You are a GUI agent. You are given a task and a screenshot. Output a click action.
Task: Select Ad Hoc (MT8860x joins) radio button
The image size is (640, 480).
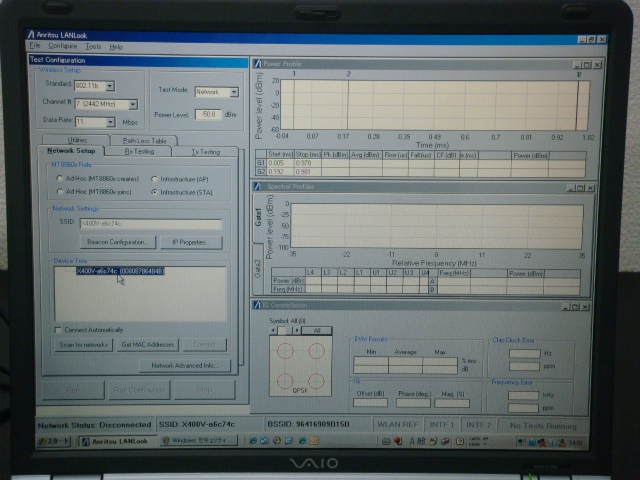pos(60,191)
